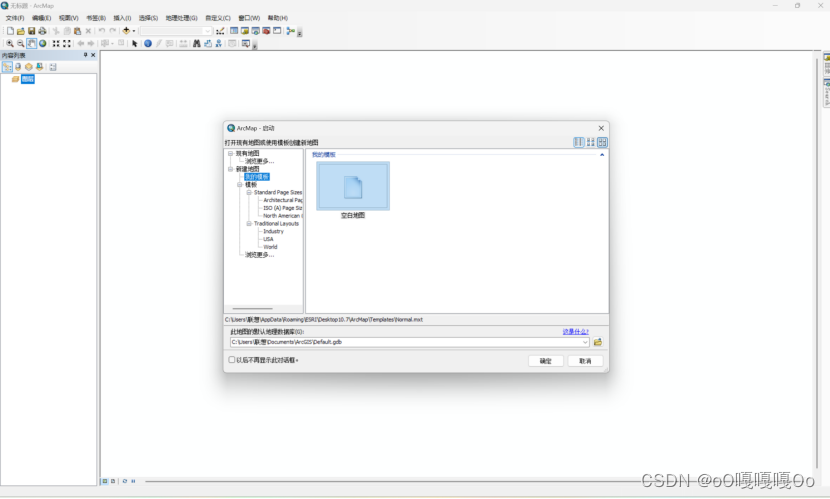Image resolution: width=830 pixels, height=499 pixels.
Task: Switch to List By Visibility
Action: (x=29, y=67)
